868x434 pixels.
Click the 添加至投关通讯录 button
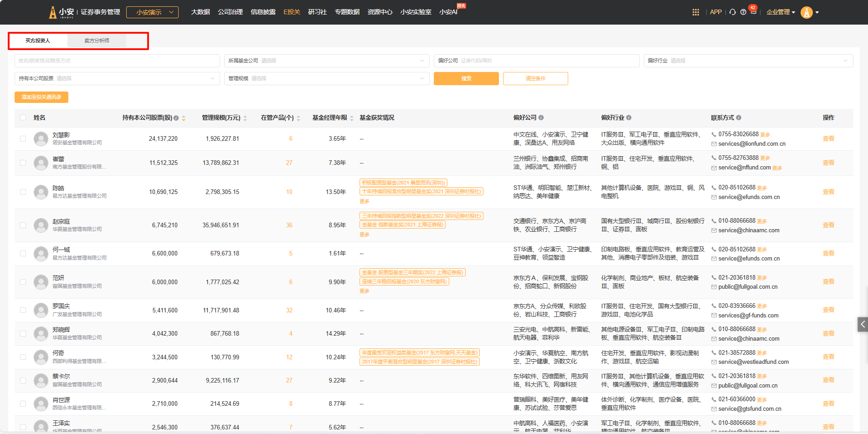point(41,97)
